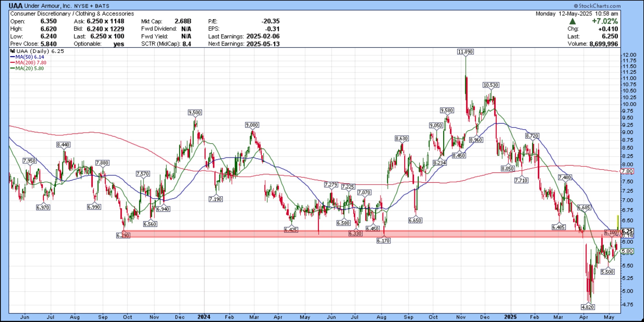Image resolution: width=644 pixels, height=322 pixels.
Task: Click the P/E -20.35 value
Action: pyautogui.click(x=270, y=21)
